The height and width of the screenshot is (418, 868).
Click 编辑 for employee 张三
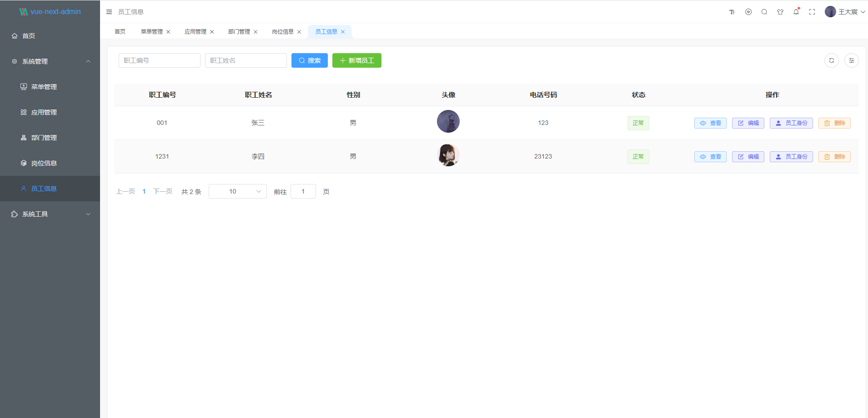748,123
